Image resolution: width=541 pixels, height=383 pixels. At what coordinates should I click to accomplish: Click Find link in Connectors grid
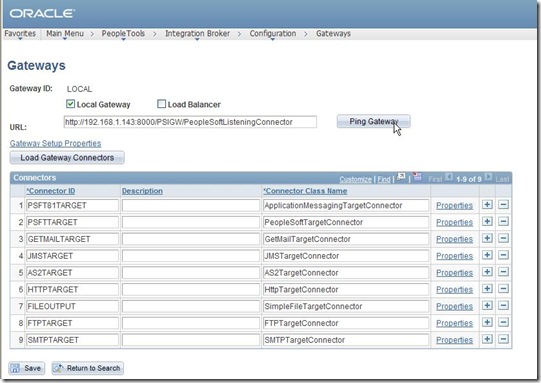384,179
